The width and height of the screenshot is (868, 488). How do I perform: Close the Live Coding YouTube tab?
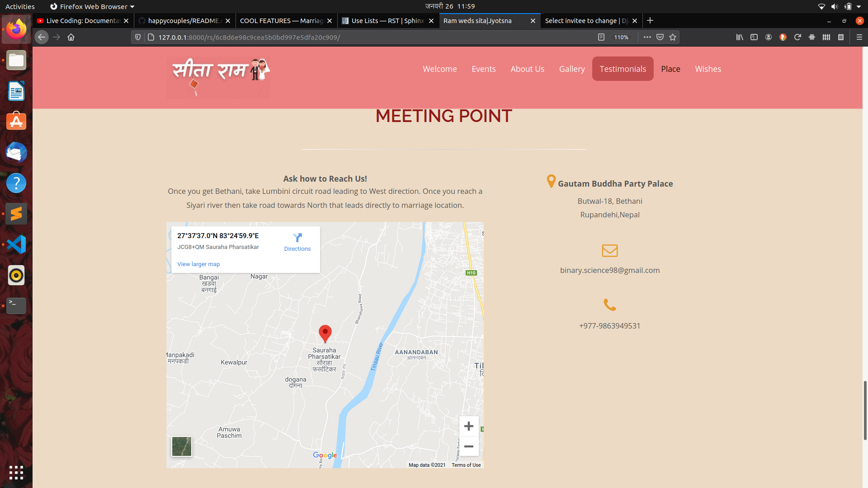coord(126,21)
